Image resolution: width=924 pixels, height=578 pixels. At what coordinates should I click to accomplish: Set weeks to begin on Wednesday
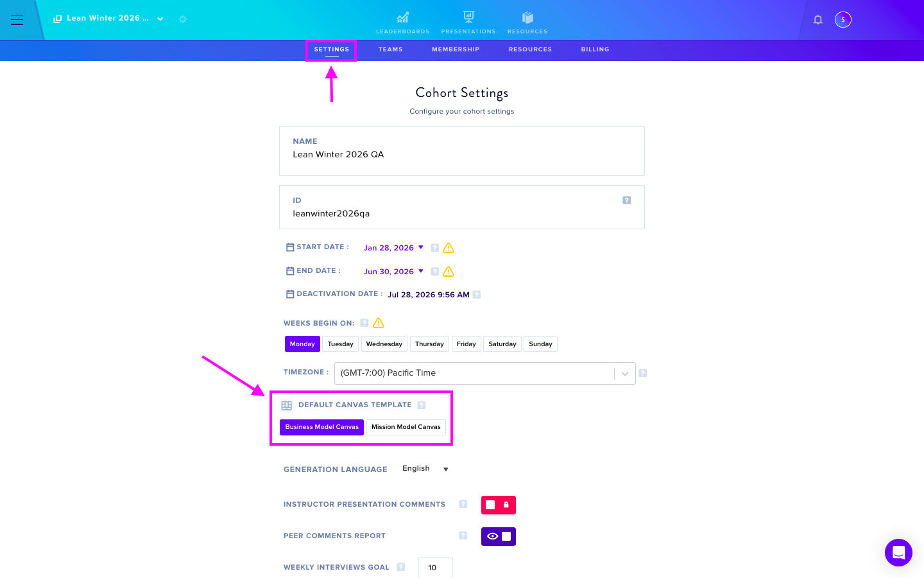[384, 344]
